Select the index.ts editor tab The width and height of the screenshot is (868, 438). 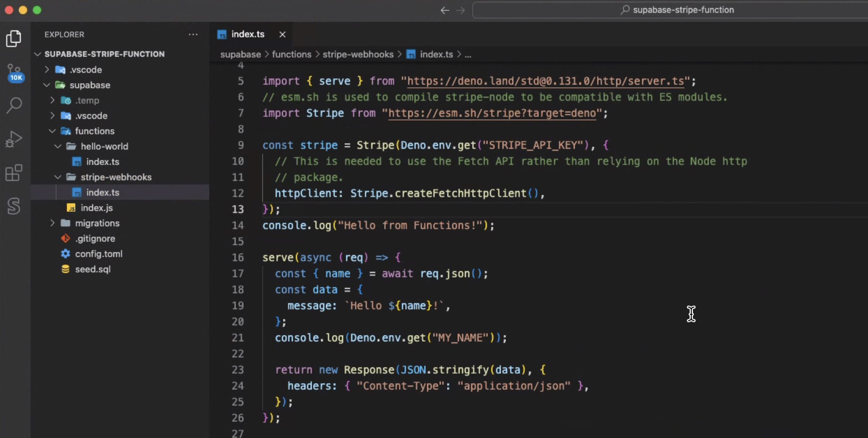(247, 35)
